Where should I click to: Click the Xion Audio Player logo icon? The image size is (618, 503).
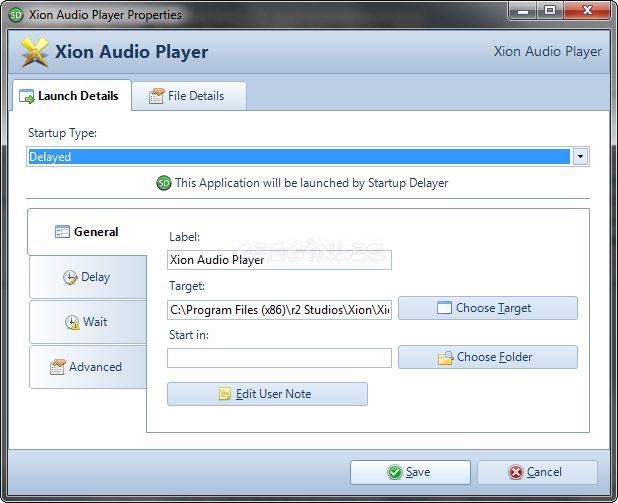(35, 52)
